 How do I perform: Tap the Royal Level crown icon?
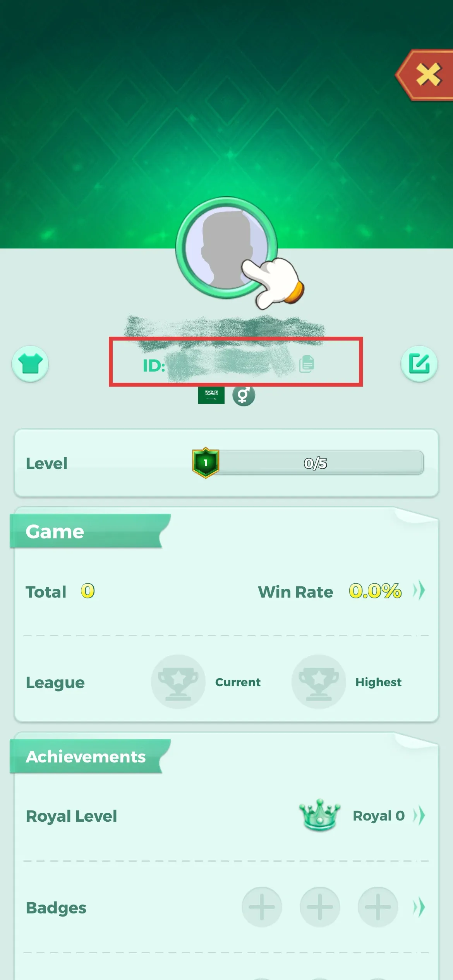[319, 815]
